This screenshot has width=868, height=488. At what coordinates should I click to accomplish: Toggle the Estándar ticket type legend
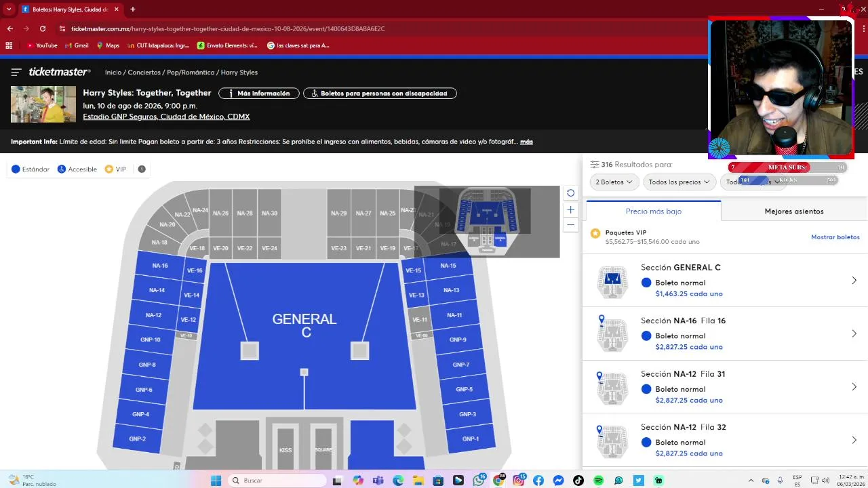31,169
